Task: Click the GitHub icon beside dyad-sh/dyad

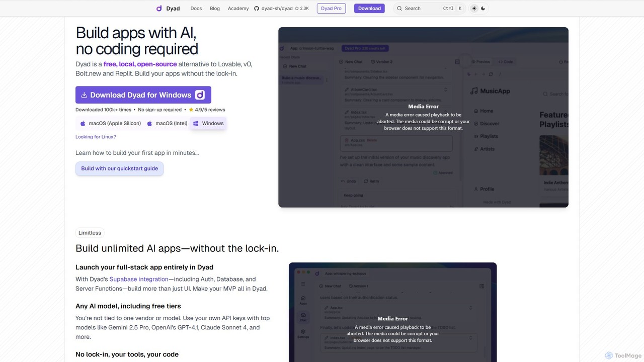Action: [x=257, y=9]
